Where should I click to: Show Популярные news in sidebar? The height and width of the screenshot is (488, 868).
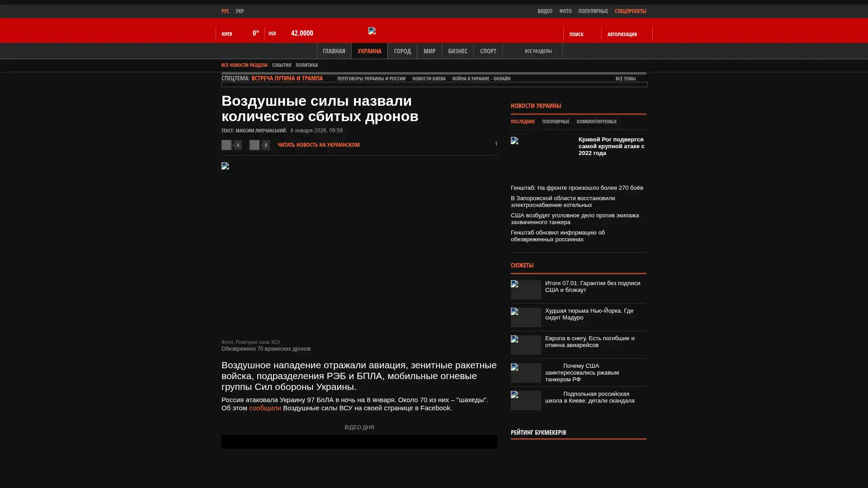coord(555,122)
